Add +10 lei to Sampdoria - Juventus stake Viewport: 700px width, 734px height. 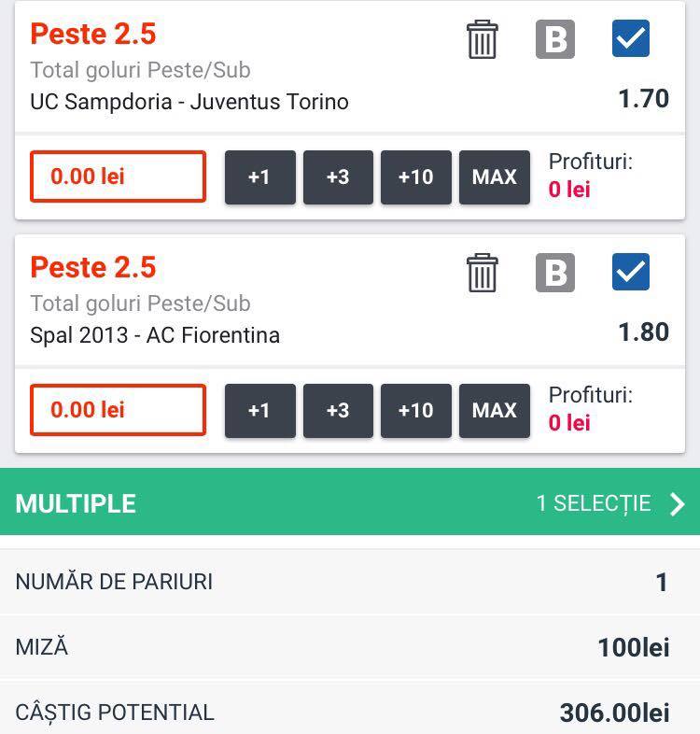[416, 177]
